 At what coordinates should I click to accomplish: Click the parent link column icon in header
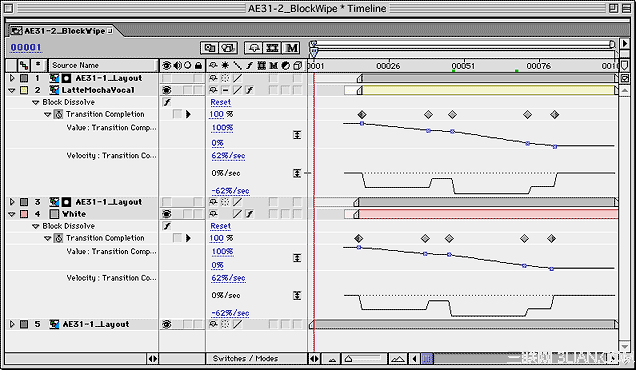(24, 65)
